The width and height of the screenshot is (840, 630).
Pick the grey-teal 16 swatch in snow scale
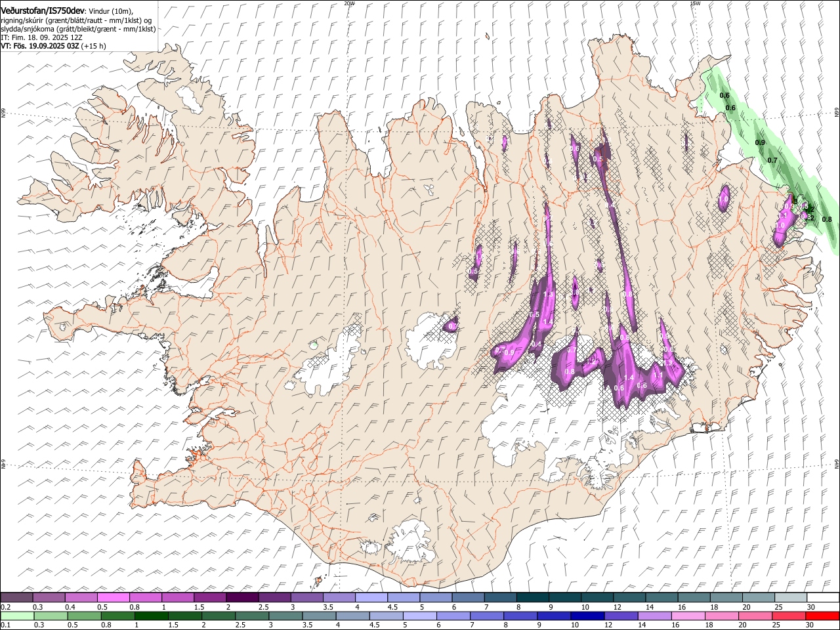click(694, 597)
